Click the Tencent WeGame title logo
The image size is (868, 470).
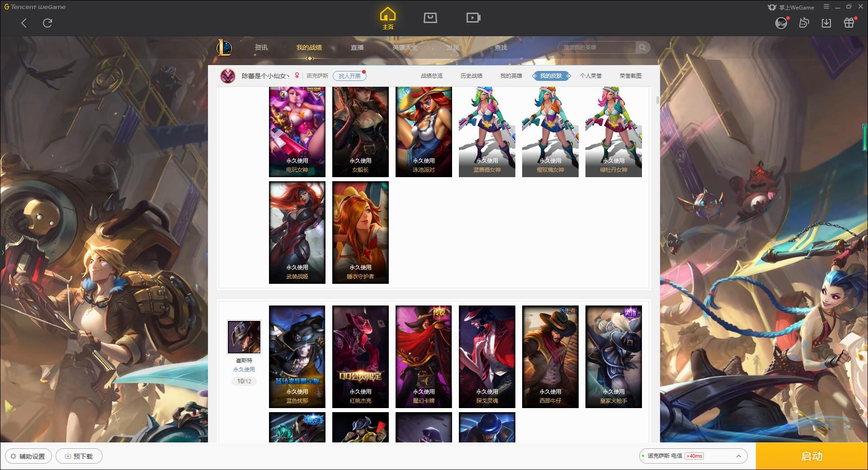pyautogui.click(x=35, y=7)
